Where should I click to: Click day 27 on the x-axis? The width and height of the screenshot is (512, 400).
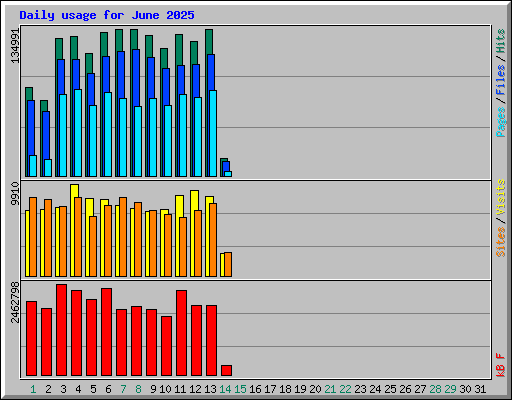click(420, 389)
